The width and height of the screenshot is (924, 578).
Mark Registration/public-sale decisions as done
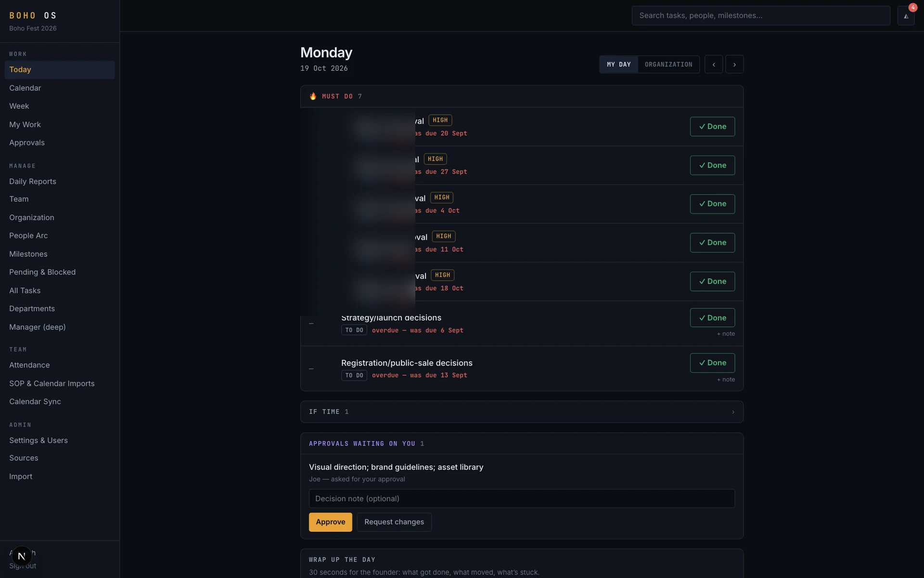click(x=712, y=363)
